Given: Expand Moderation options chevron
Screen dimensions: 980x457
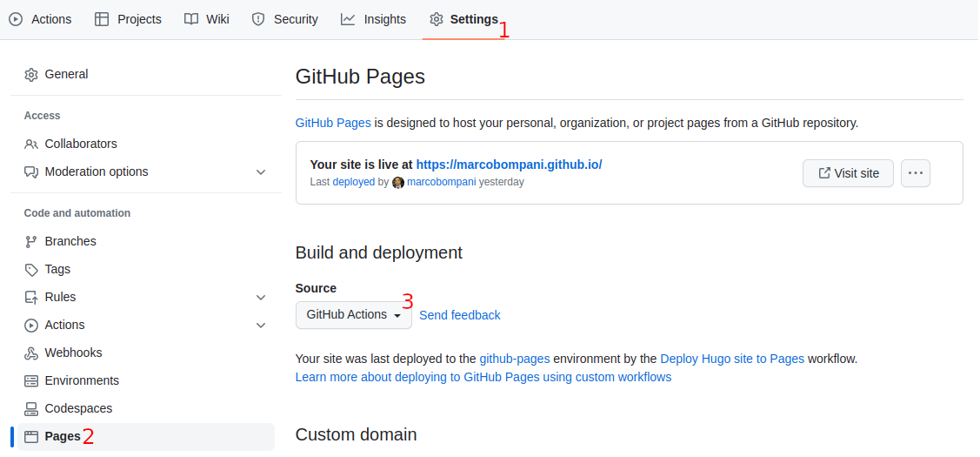Looking at the screenshot, I should (x=261, y=172).
